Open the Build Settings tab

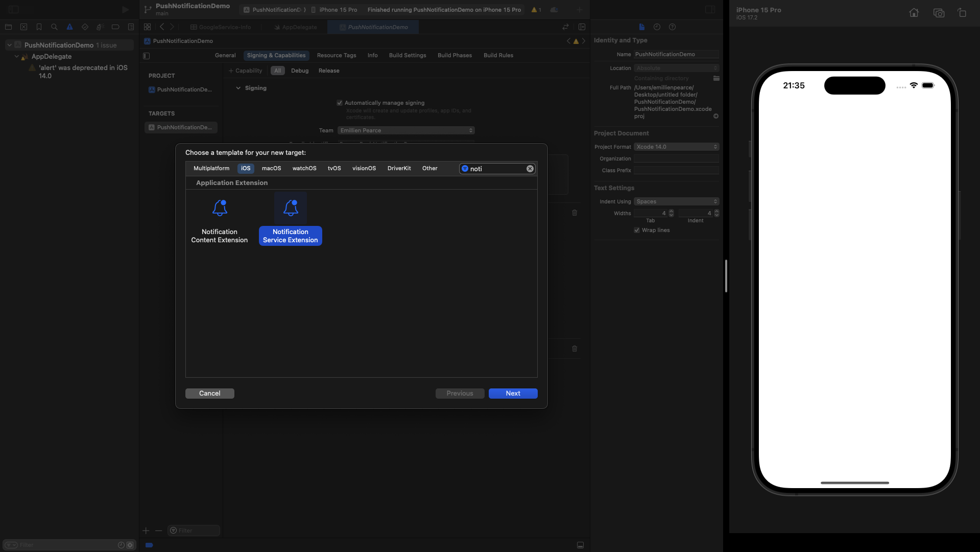coord(407,56)
